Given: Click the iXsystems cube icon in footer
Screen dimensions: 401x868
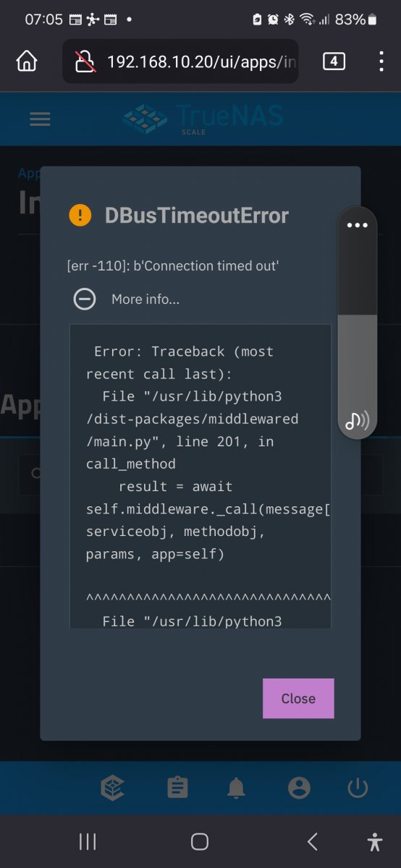Looking at the screenshot, I should click(113, 788).
